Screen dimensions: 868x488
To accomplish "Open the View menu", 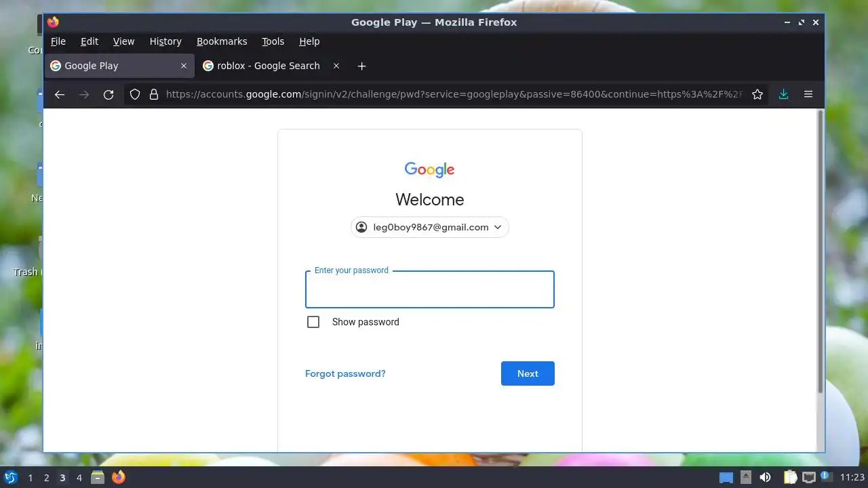I will [x=123, y=41].
